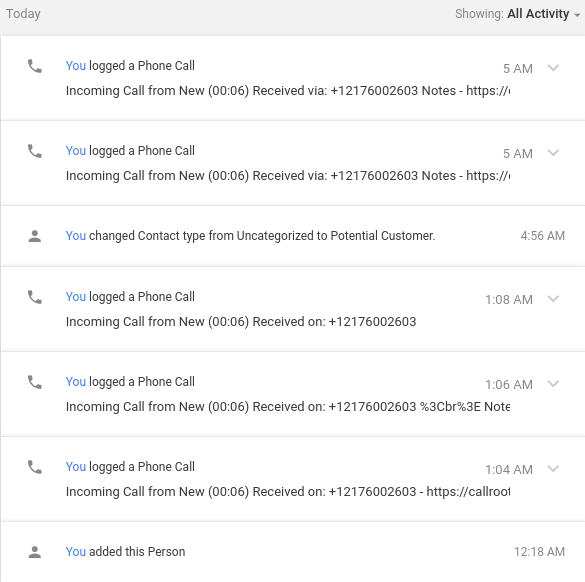Viewport: 585px width, 582px height.
Task: Expand the 1:04 AM phone call details
Action: [553, 469]
